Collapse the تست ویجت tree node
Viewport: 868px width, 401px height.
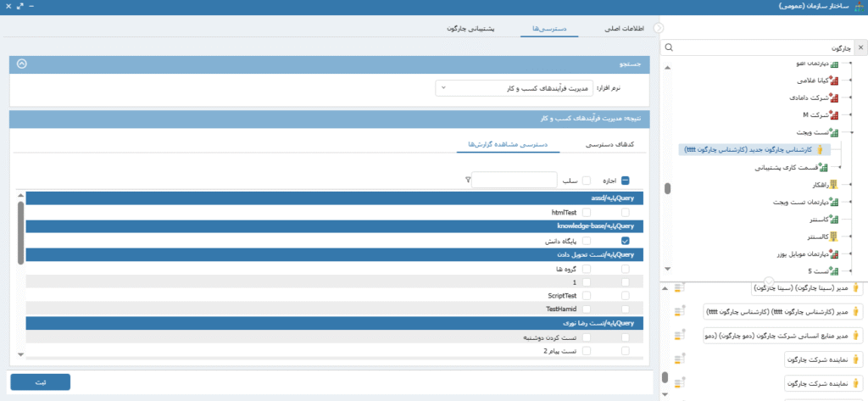[x=850, y=133]
